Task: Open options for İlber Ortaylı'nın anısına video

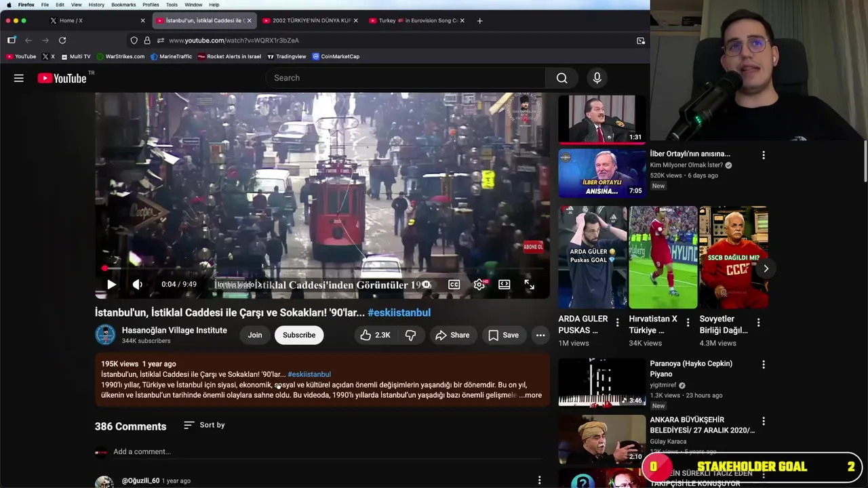Action: [764, 155]
